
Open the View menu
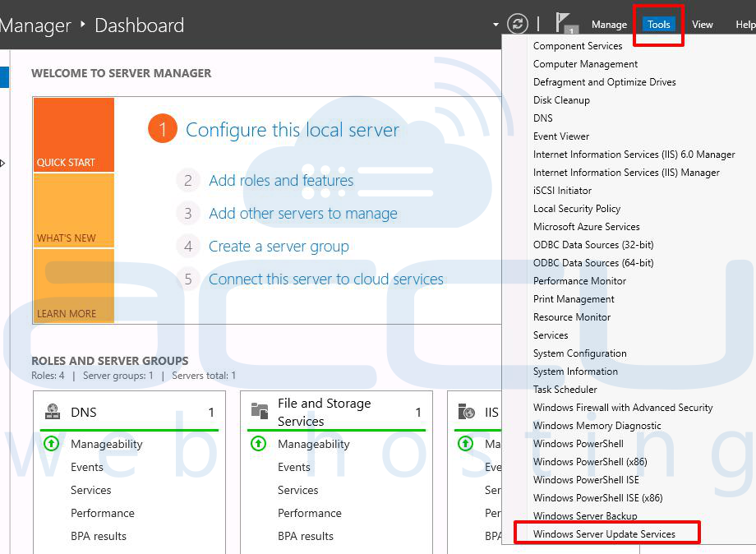702,25
